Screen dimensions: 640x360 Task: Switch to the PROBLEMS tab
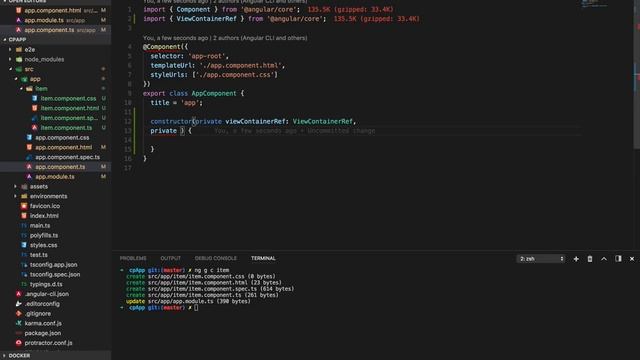pos(133,258)
